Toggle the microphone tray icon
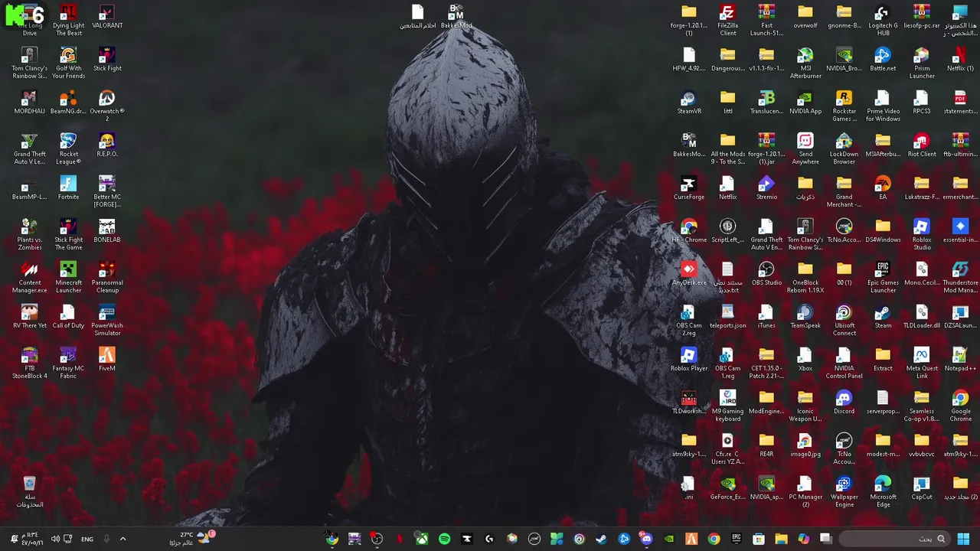 click(106, 539)
